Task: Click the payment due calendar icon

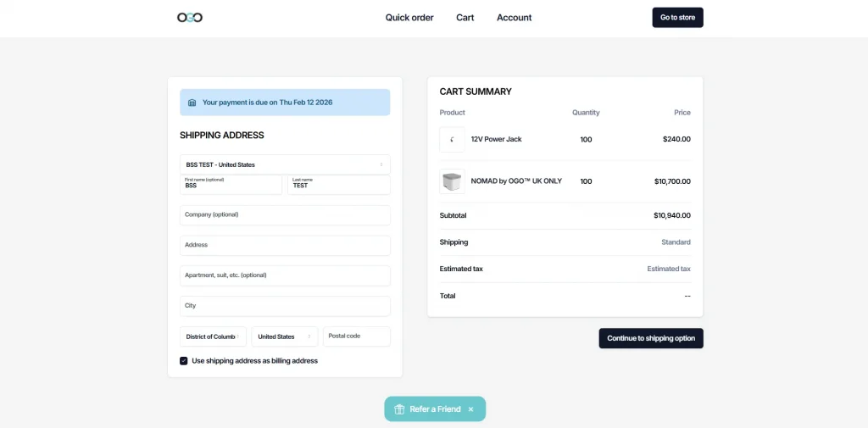Action: [192, 103]
